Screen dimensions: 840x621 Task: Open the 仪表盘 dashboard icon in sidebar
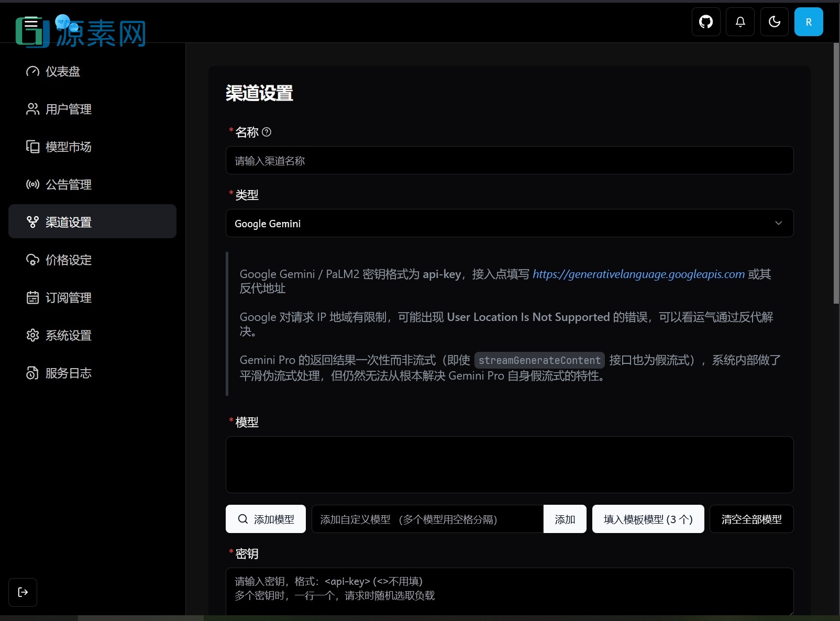[x=32, y=71]
